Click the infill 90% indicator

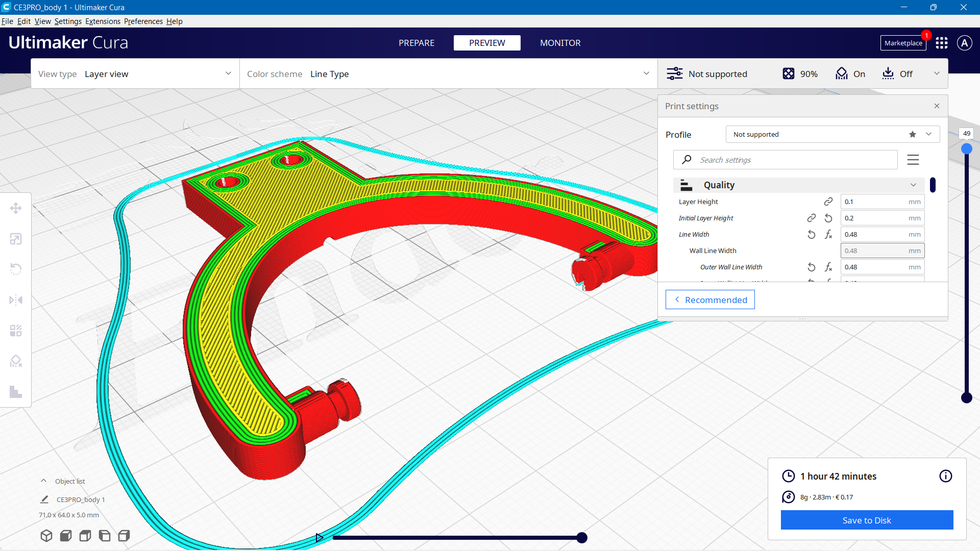coord(800,73)
